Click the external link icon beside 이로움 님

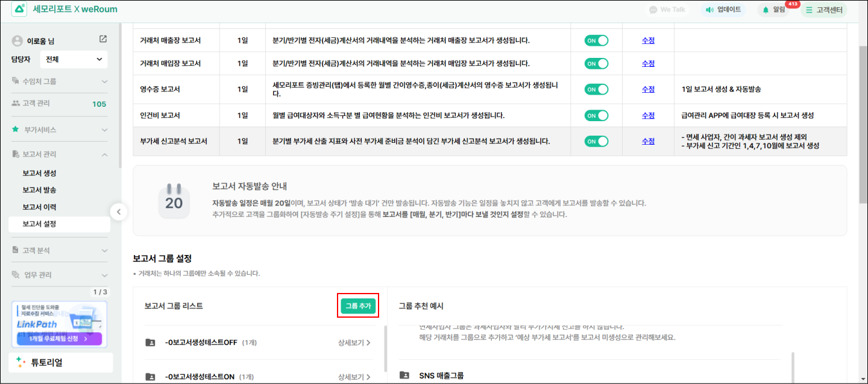103,39
